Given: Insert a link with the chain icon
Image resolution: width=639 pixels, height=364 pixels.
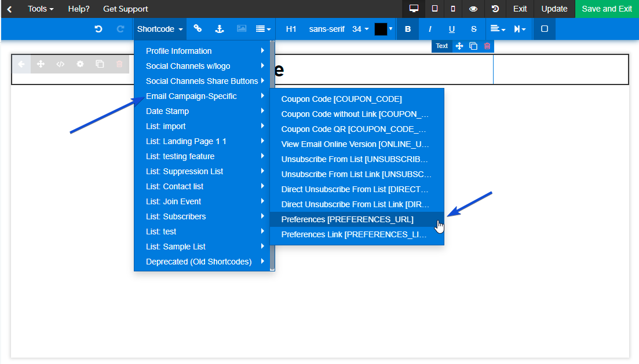Looking at the screenshot, I should [x=198, y=28].
